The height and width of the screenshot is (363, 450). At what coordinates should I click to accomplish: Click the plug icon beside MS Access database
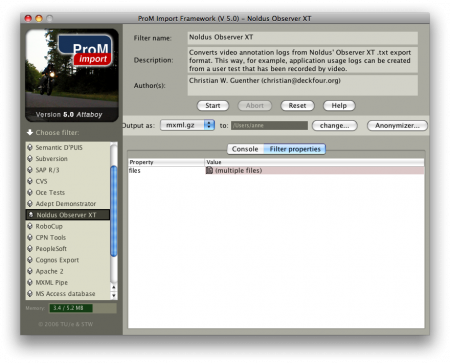(x=30, y=294)
